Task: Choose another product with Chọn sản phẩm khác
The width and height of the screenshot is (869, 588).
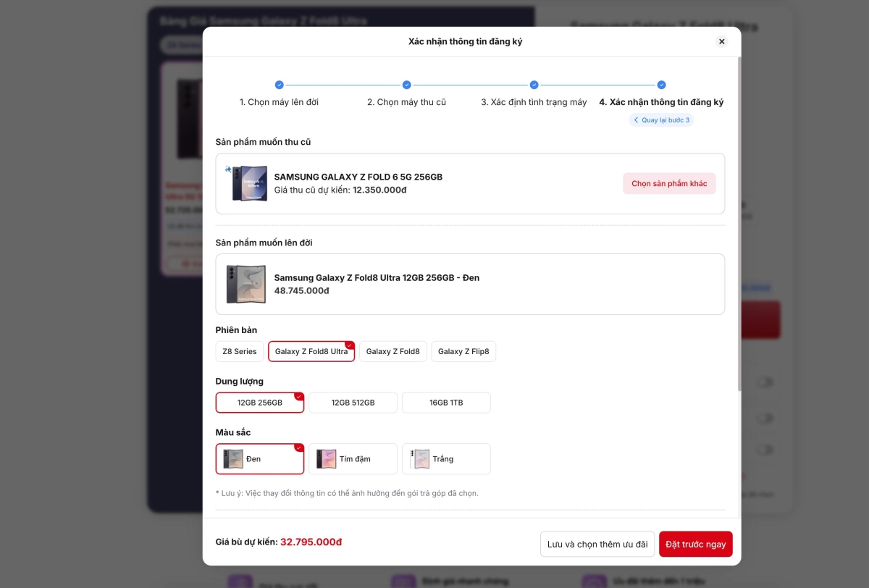Action: tap(669, 183)
